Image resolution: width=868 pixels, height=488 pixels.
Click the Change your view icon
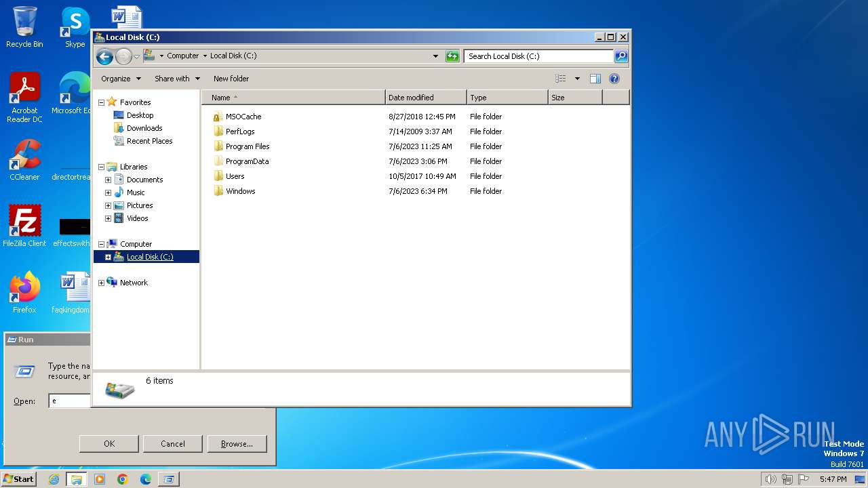tap(560, 79)
